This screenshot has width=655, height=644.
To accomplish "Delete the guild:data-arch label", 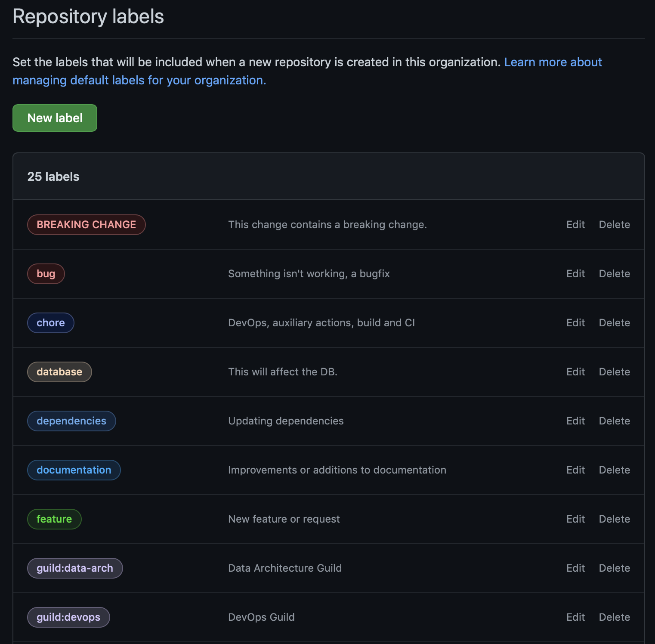I will [614, 568].
